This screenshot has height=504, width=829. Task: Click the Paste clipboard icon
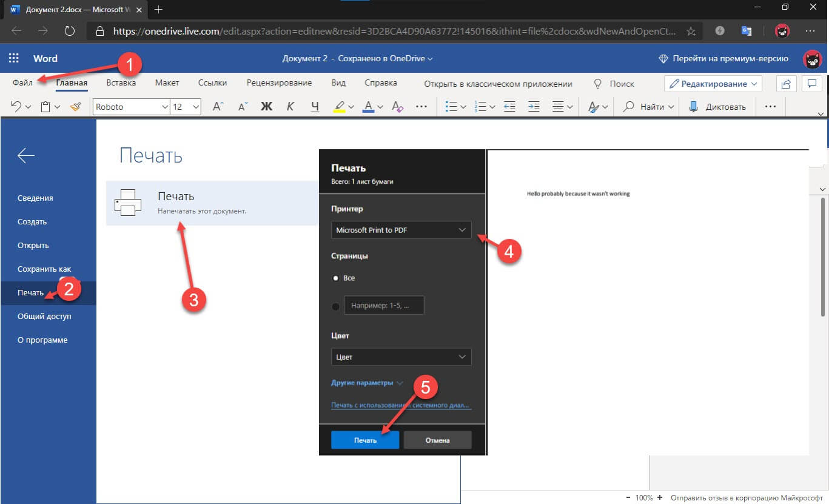[x=45, y=107]
